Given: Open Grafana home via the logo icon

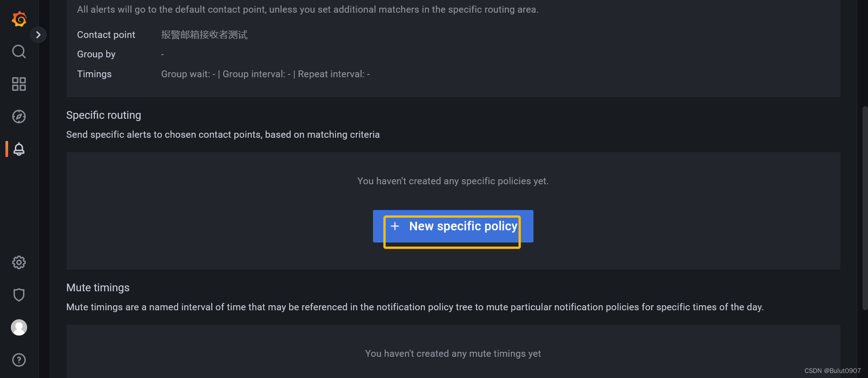Looking at the screenshot, I should point(19,19).
